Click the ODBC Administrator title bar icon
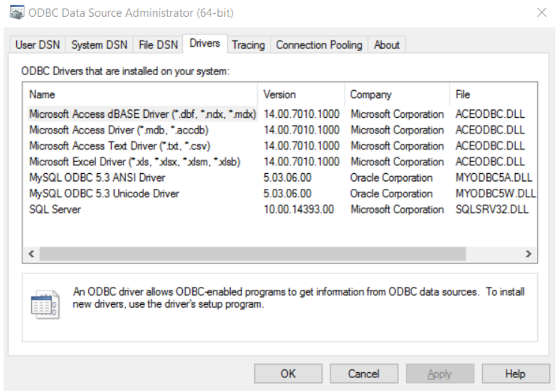Image resolution: width=556 pixels, height=392 pixels. [17, 13]
